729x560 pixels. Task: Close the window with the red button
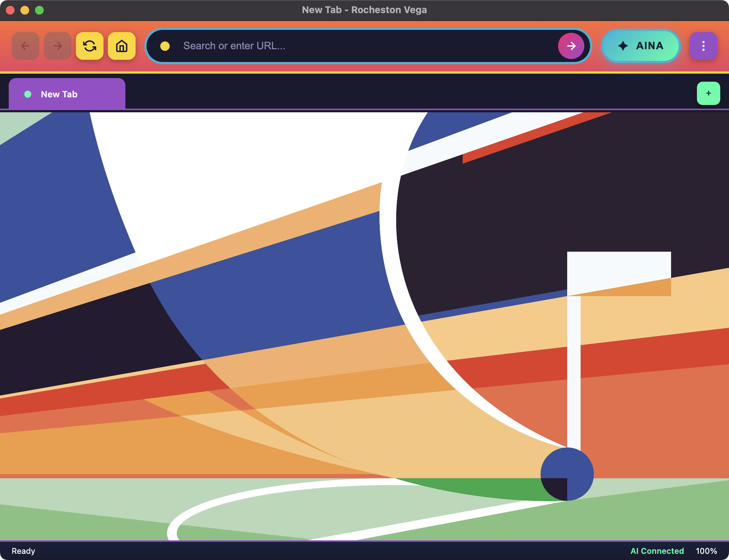click(10, 10)
